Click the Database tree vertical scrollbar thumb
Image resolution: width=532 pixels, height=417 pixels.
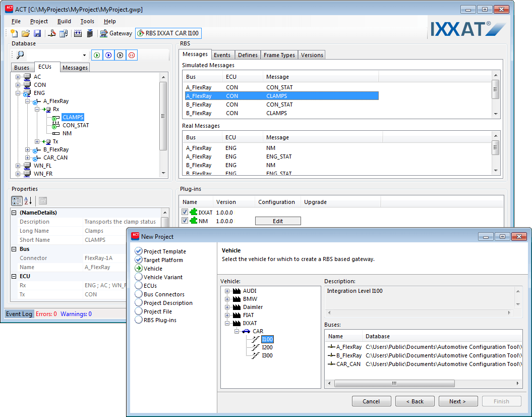[163, 116]
